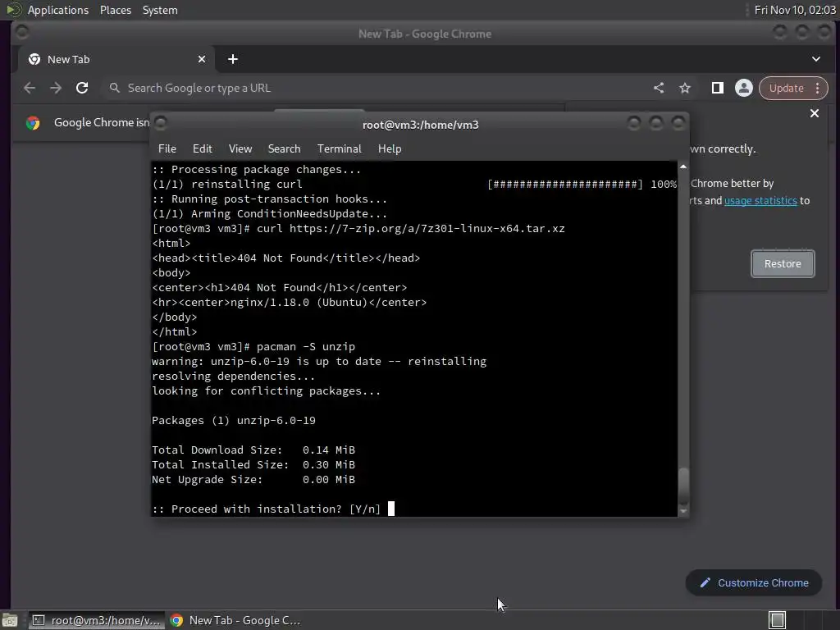Click the terminal scroll up arrow
Image resolution: width=840 pixels, height=630 pixels.
(683, 167)
